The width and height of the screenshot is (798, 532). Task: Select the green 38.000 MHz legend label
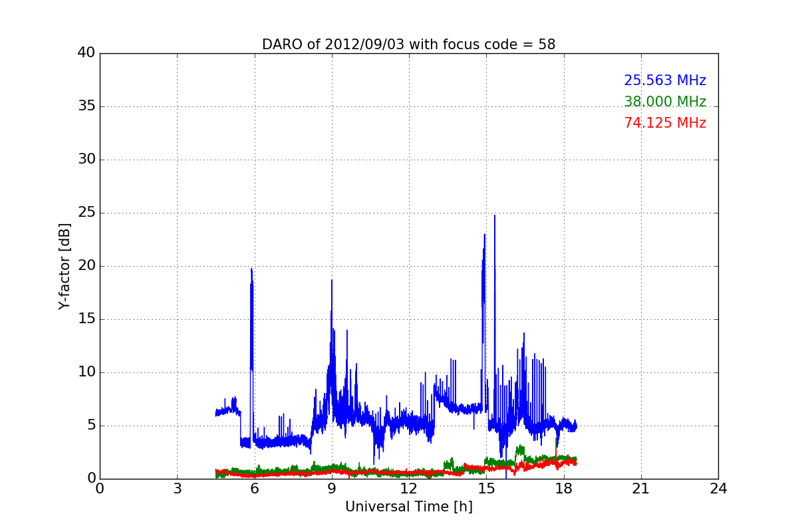665,102
